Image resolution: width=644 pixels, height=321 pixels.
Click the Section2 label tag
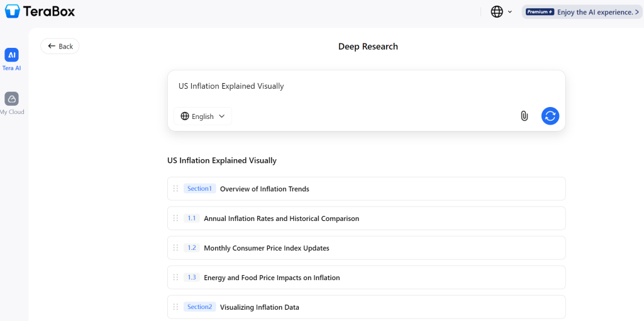(x=199, y=307)
